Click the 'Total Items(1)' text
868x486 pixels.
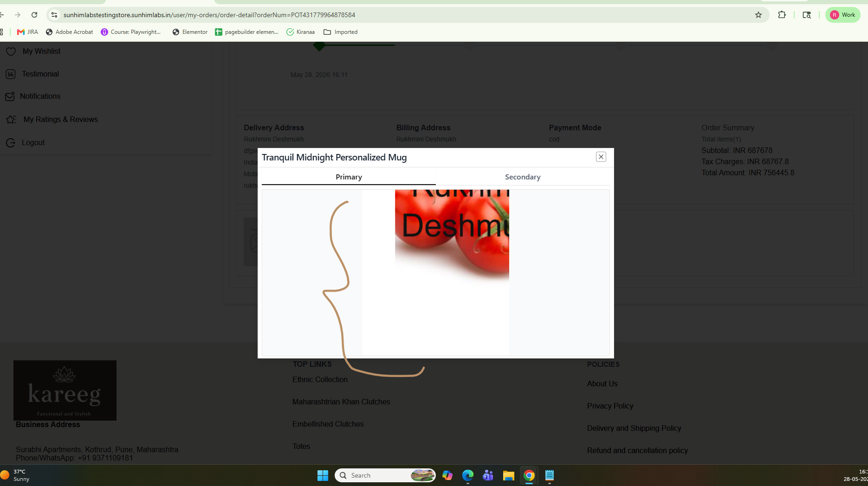click(721, 139)
